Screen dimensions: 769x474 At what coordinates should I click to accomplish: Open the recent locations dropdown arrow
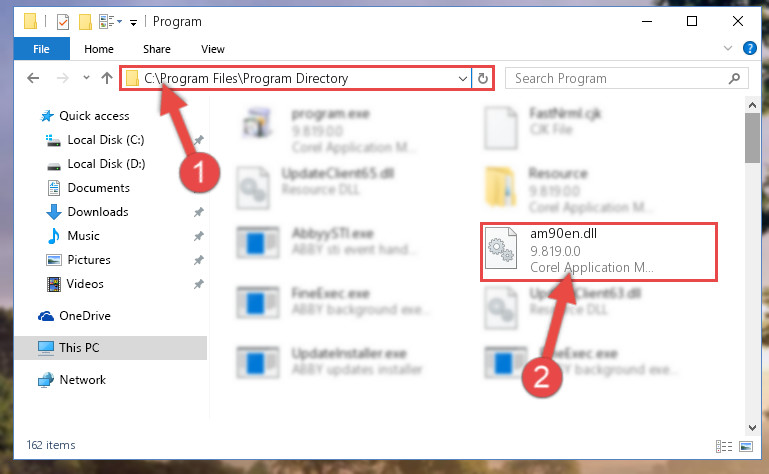pos(86,78)
